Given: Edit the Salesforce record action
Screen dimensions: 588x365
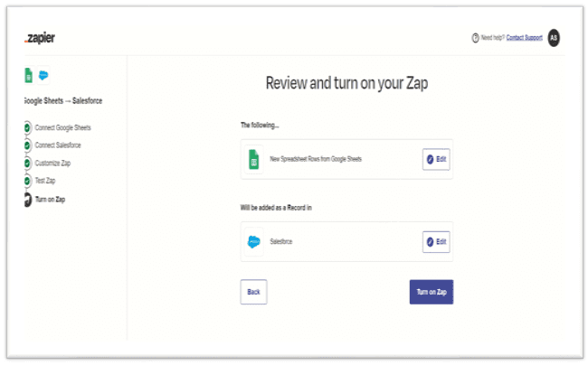Looking at the screenshot, I should tap(436, 242).
